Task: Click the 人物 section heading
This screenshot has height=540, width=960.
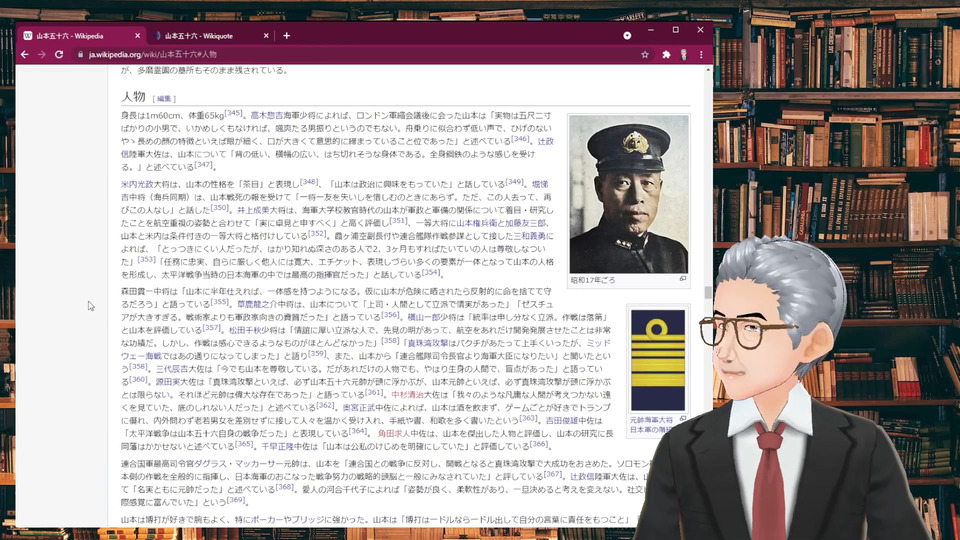Action: click(133, 96)
